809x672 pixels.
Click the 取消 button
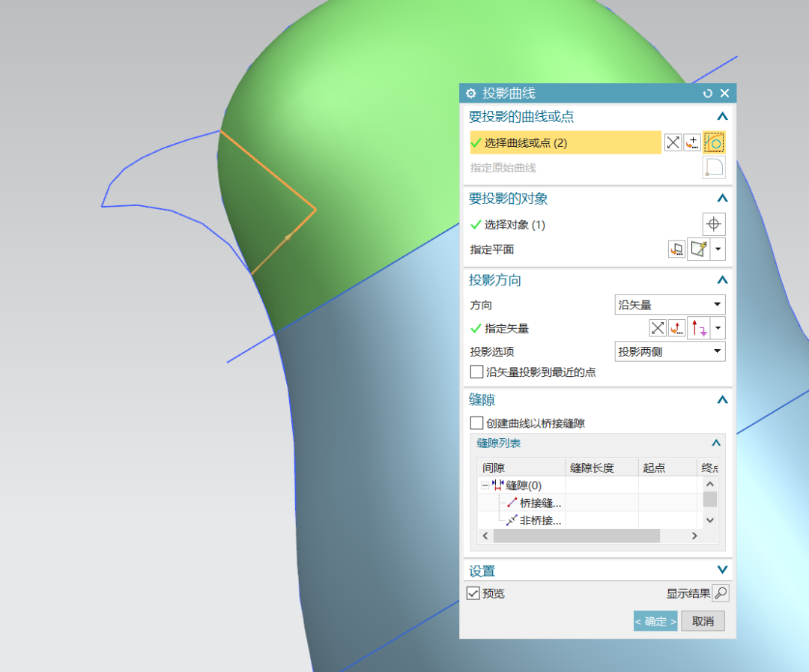702,620
